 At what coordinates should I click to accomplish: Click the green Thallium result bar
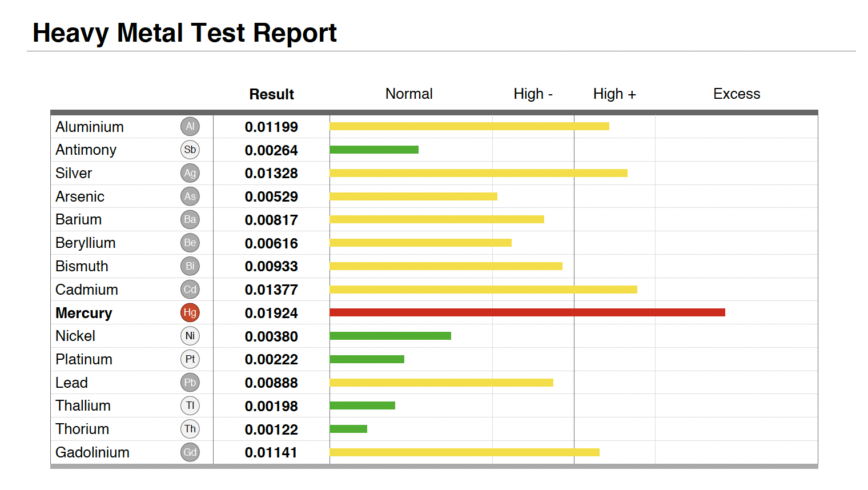coord(363,405)
